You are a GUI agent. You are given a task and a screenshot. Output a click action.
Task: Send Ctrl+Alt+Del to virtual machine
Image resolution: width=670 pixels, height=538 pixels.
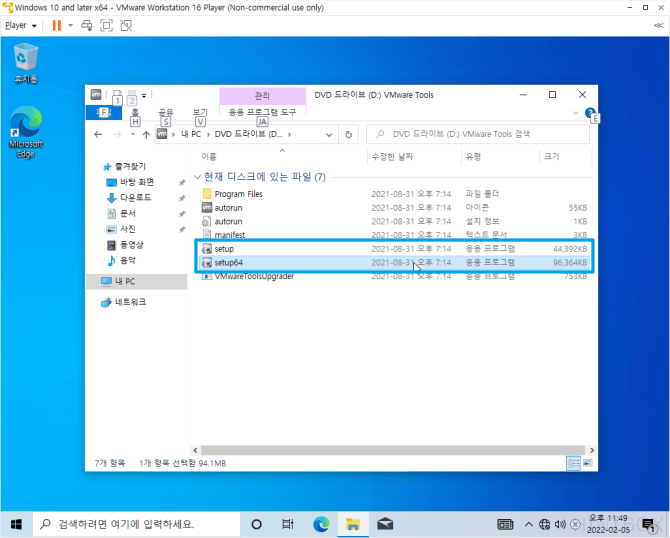pyautogui.click(x=87, y=26)
